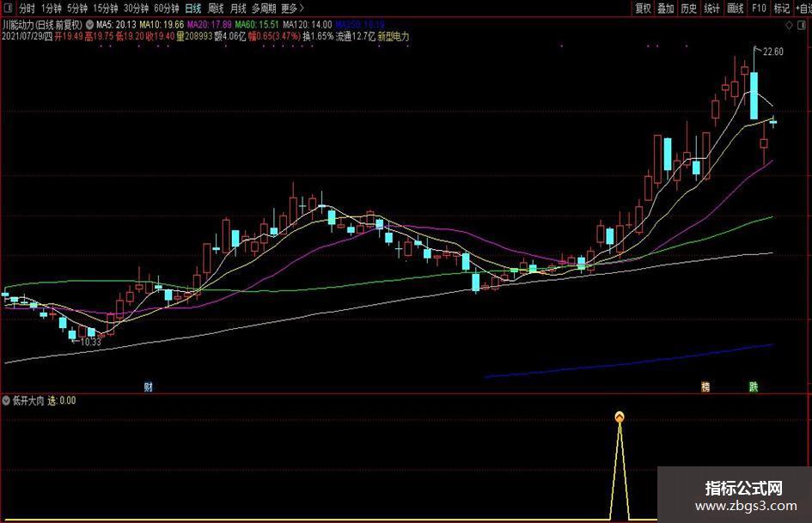Click the 跌 event marker
The width and height of the screenshot is (812, 523).
click(x=754, y=386)
